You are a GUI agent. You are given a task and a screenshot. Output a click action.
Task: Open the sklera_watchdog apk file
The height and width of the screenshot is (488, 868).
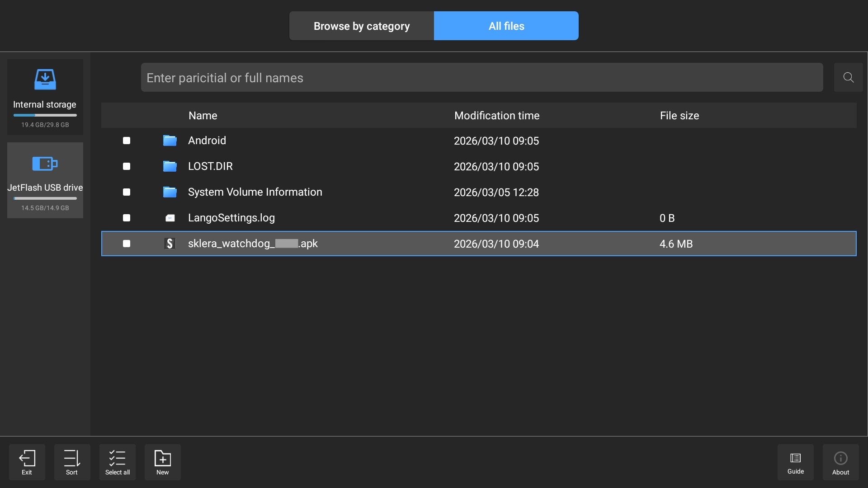[253, 244]
